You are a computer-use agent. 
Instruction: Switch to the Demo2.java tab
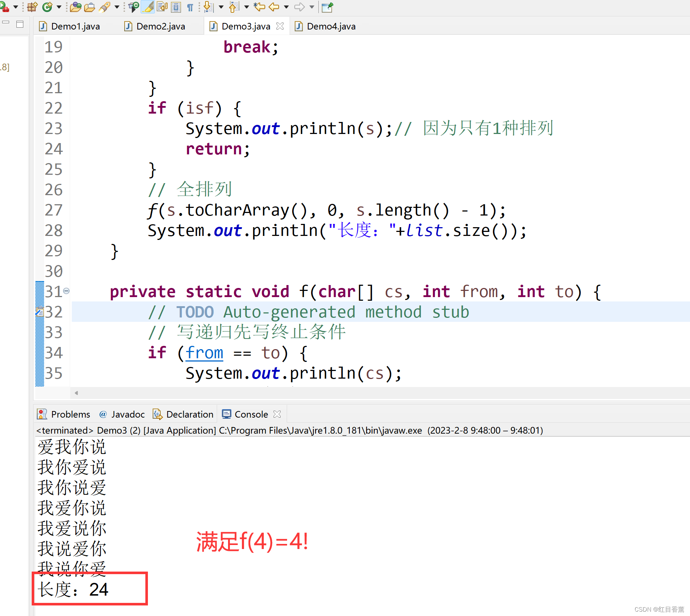tap(155, 26)
